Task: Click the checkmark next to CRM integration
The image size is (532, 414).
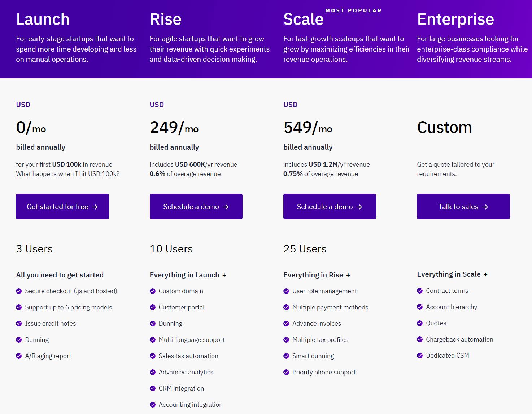Action: (153, 388)
